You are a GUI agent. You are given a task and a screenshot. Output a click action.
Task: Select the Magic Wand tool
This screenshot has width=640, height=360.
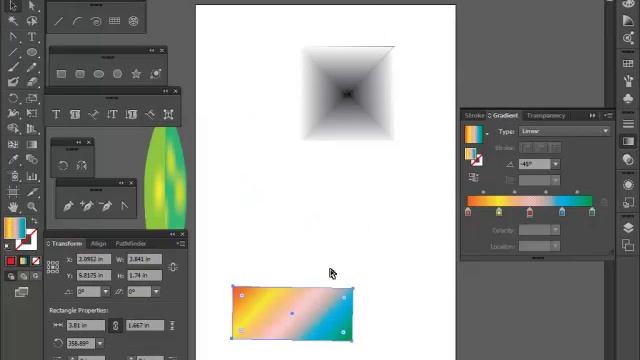pyautogui.click(x=13, y=20)
